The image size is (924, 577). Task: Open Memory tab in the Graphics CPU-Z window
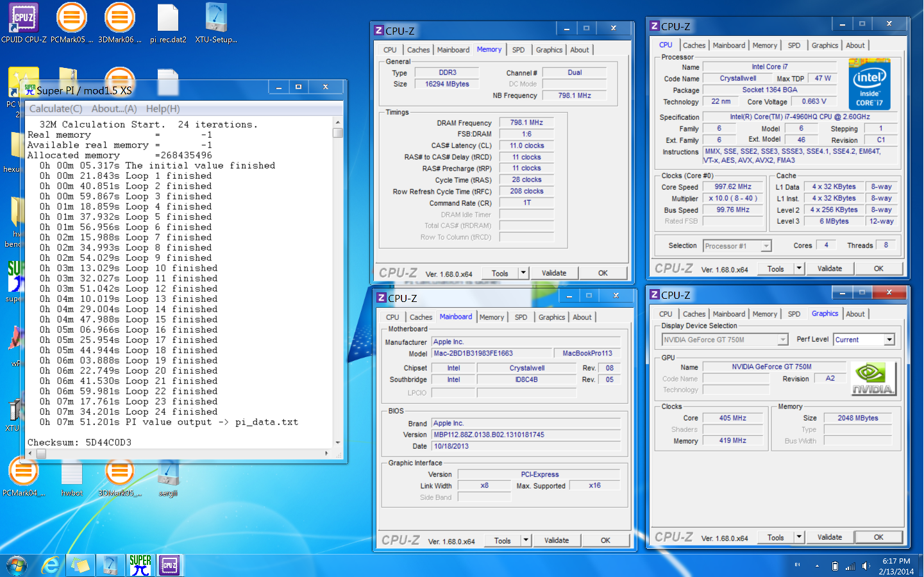764,314
